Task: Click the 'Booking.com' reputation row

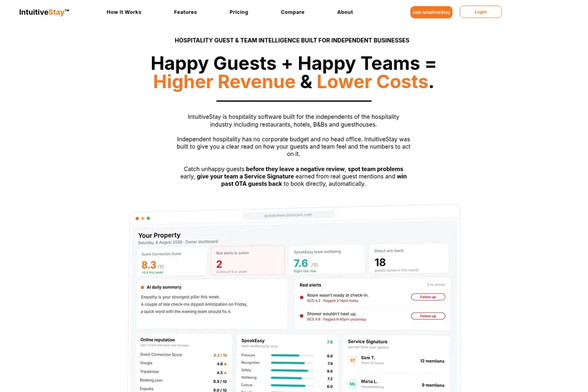Action: tap(183, 381)
